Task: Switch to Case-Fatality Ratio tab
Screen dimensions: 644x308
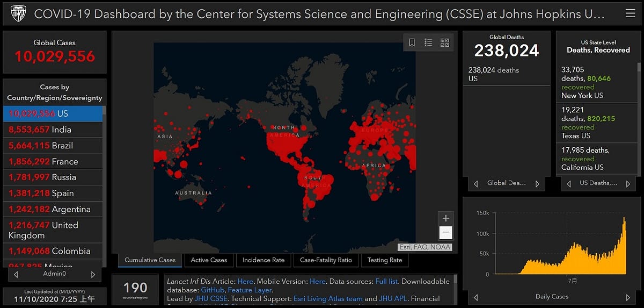Action: pos(326,260)
